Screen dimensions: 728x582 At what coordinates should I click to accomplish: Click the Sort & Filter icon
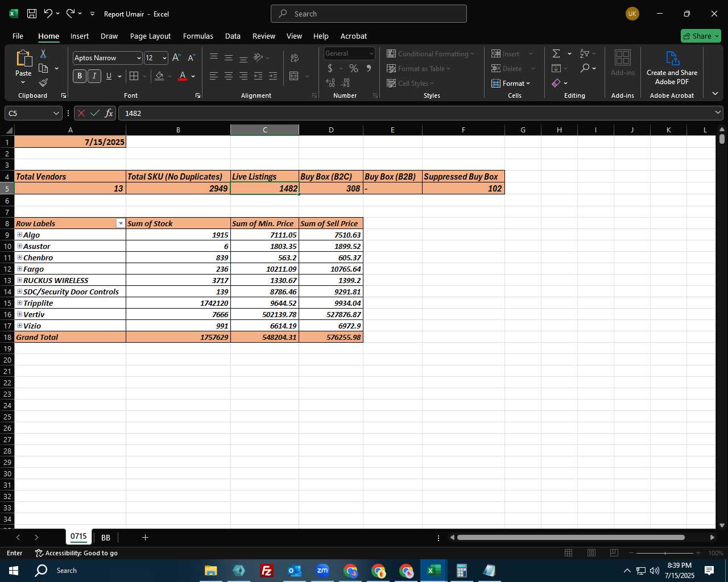tap(584, 53)
